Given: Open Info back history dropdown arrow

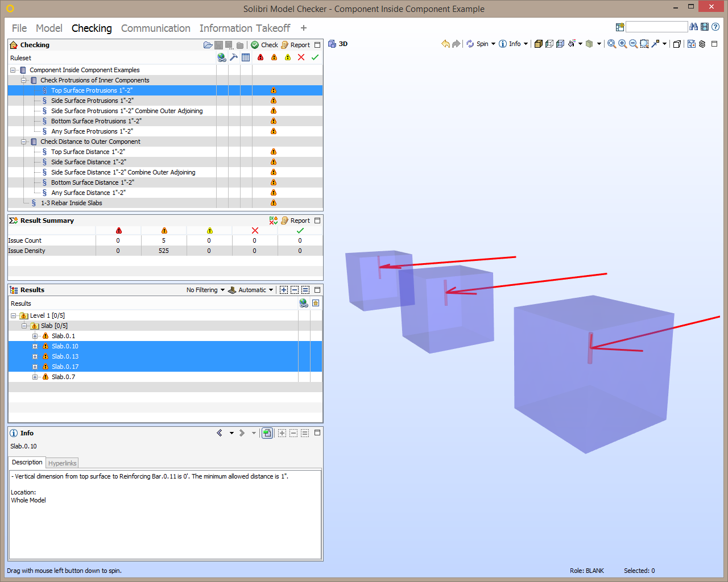Looking at the screenshot, I should (x=231, y=433).
